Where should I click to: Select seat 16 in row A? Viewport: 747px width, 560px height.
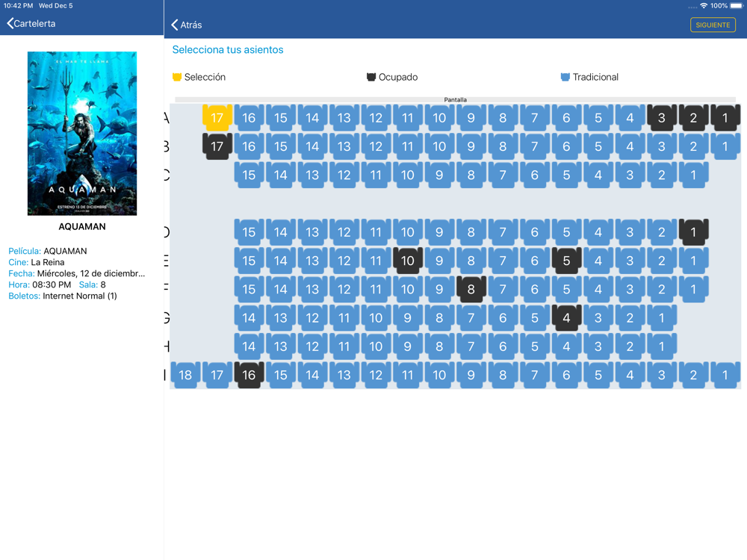[249, 118]
